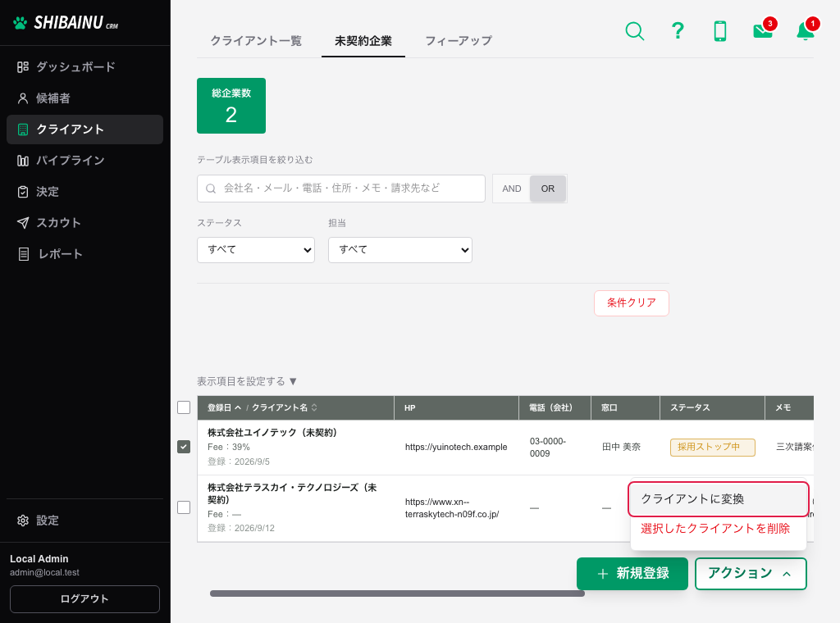Image resolution: width=840 pixels, height=623 pixels.
Task: Click the ステータス column header
Action: (x=712, y=407)
